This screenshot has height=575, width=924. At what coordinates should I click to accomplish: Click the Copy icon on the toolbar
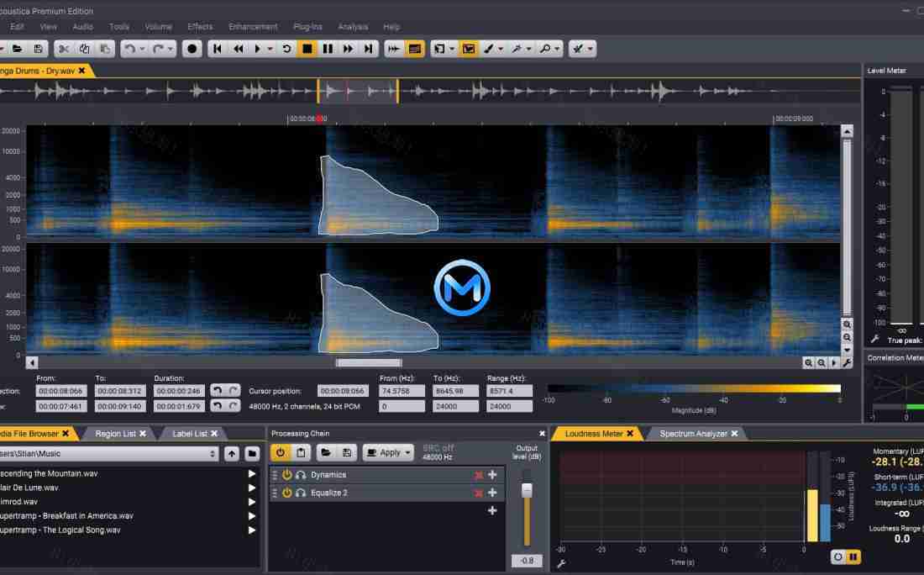click(x=83, y=48)
